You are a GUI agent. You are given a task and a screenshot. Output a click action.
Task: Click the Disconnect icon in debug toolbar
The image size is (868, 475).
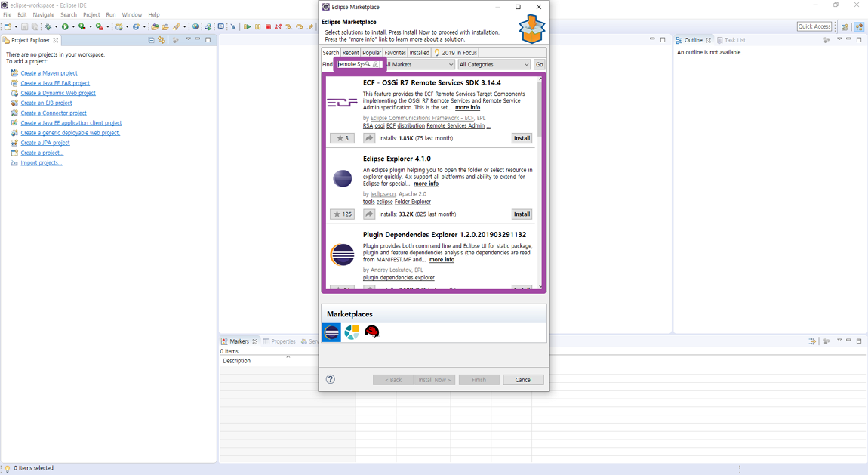(278, 26)
